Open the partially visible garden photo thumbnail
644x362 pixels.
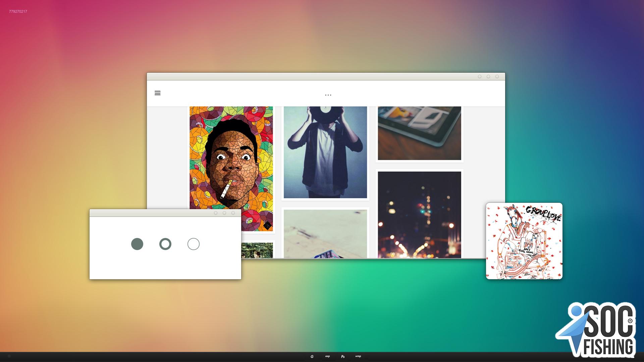tap(257, 250)
